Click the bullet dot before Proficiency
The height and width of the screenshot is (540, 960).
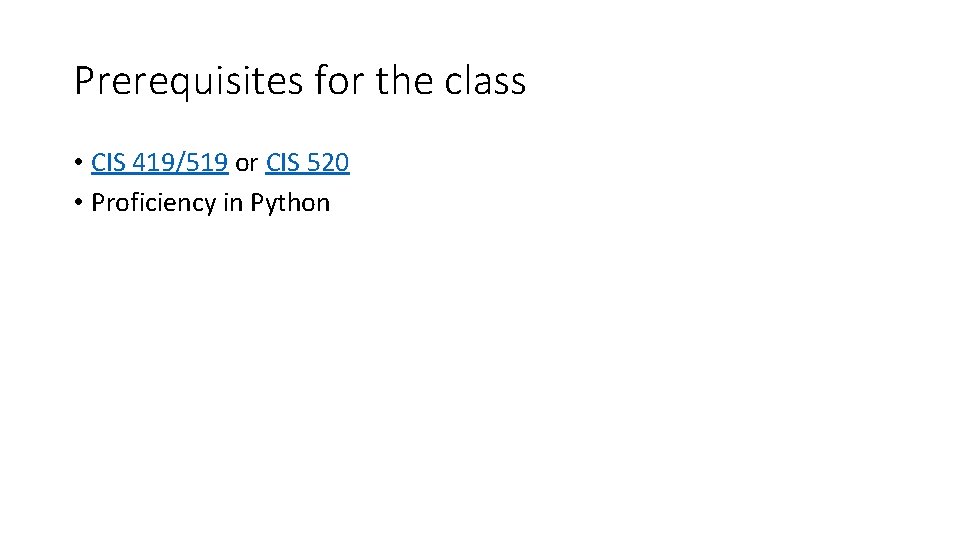78,203
